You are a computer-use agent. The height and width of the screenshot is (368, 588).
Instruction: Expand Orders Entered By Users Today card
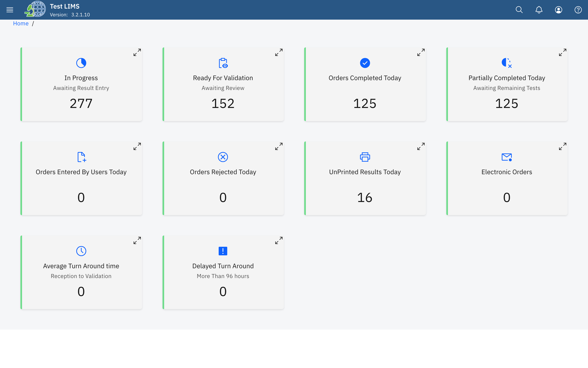pyautogui.click(x=137, y=146)
